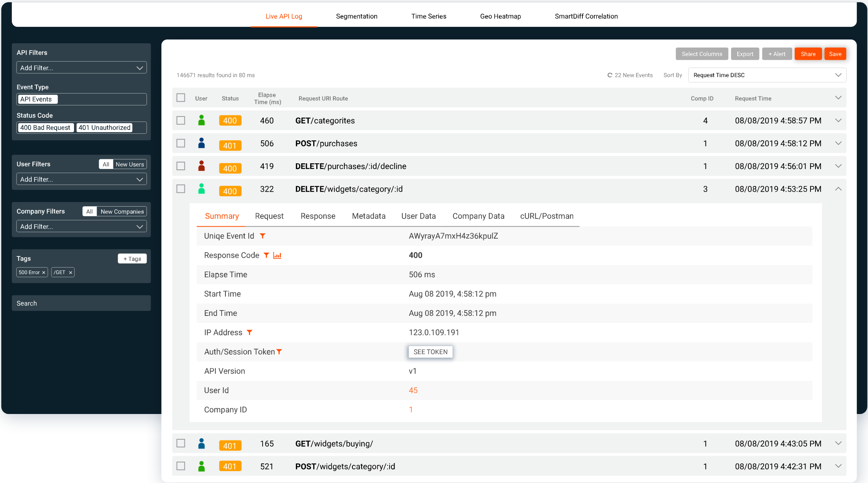Screen dimensions: 868x483
Task: Open the cURL/Postman detail tab
Action: tap(547, 216)
